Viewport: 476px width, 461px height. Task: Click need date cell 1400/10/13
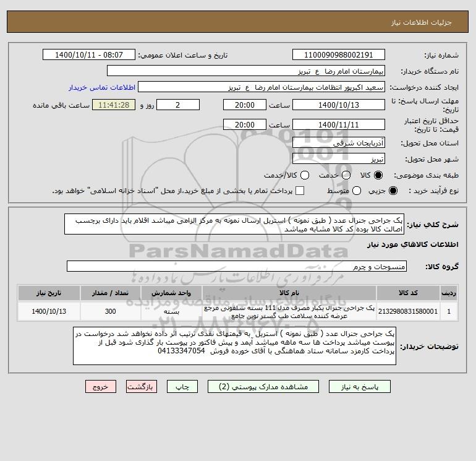[49, 311]
